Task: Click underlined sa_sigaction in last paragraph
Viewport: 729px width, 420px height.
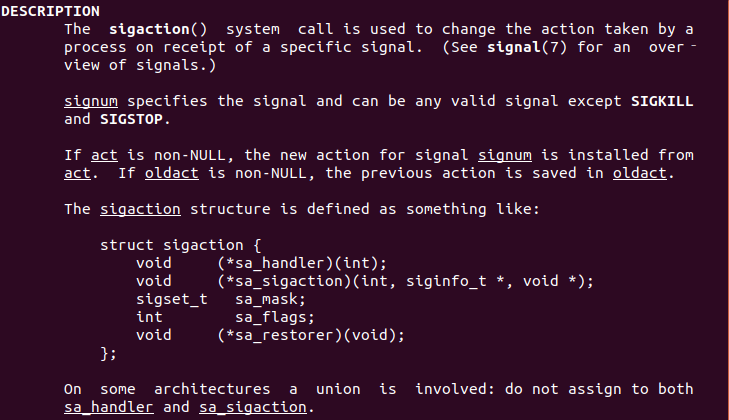Action: click(x=253, y=407)
